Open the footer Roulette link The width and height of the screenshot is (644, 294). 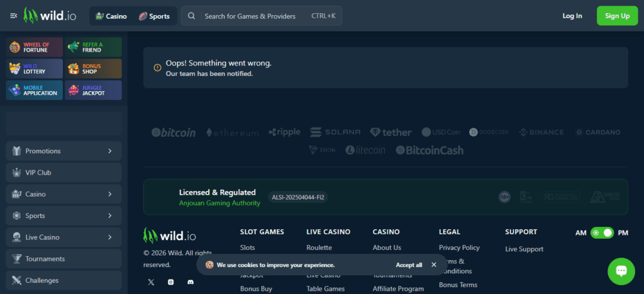[319, 248]
